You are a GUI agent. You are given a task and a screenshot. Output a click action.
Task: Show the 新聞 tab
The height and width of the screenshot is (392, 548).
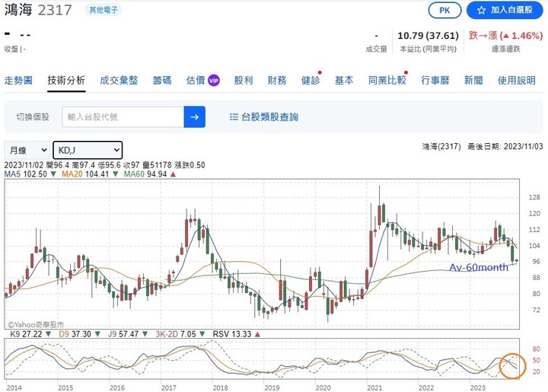tap(473, 81)
